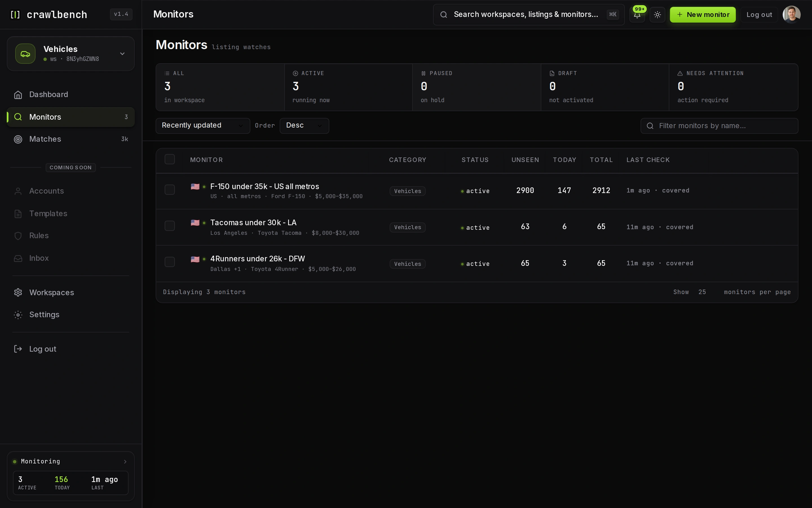The height and width of the screenshot is (508, 812).
Task: Click the play icon in Active card
Action: click(x=295, y=73)
